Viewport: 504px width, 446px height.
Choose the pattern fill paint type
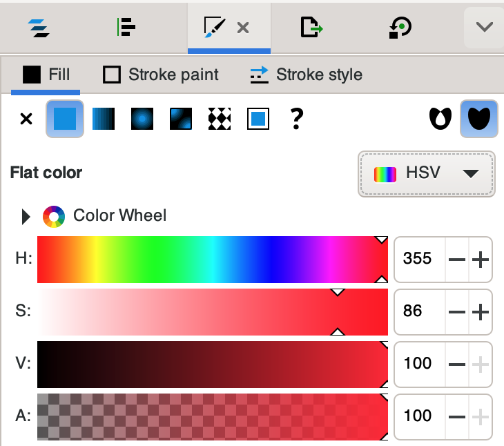219,119
